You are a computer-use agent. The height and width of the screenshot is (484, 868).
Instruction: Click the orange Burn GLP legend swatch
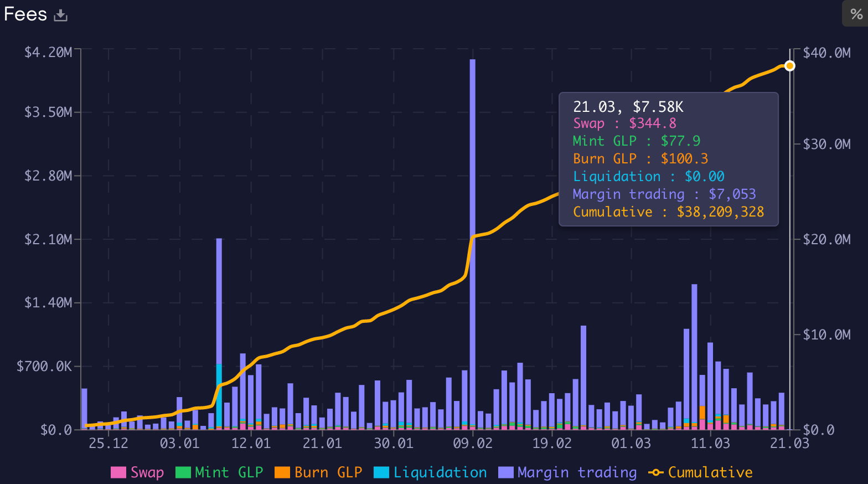[282, 472]
